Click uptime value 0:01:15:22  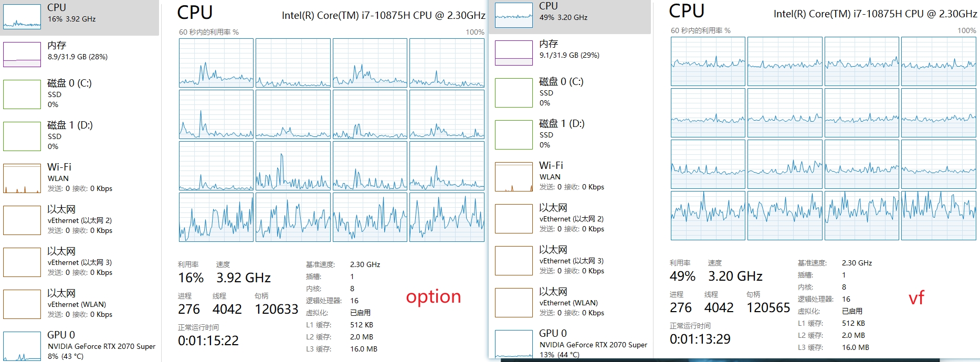[x=208, y=340]
